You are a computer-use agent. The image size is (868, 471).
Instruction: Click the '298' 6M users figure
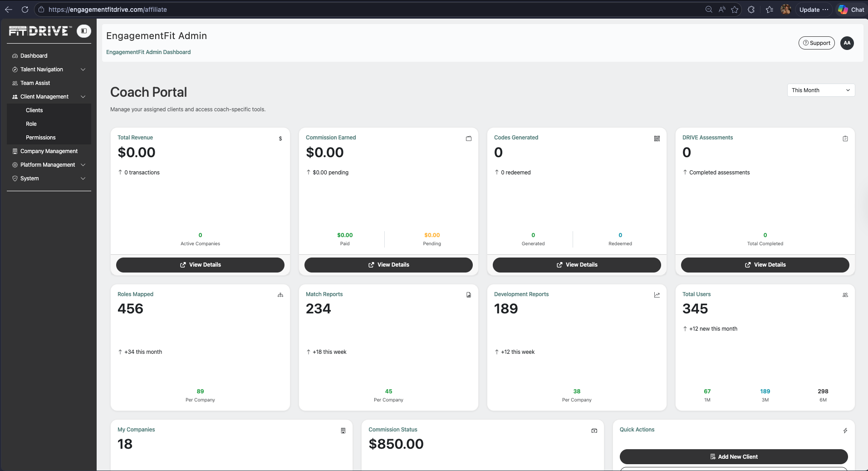823,392
